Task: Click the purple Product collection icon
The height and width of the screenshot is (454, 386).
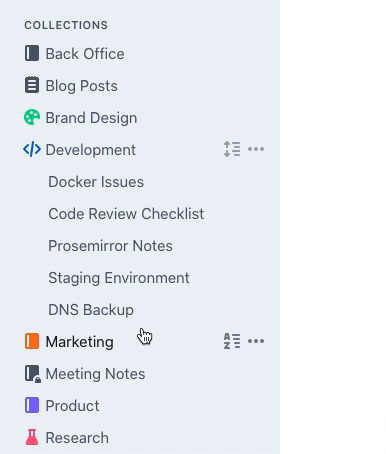Action: (32, 405)
